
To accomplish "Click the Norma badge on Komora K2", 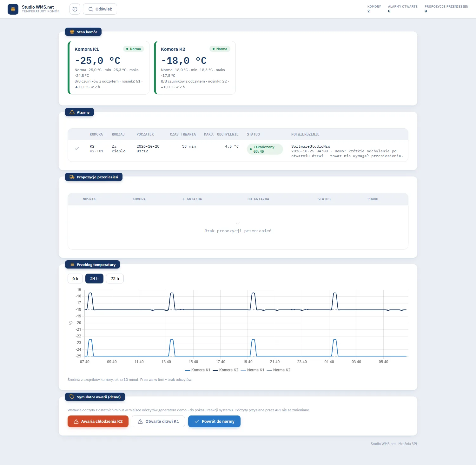I will 220,49.
